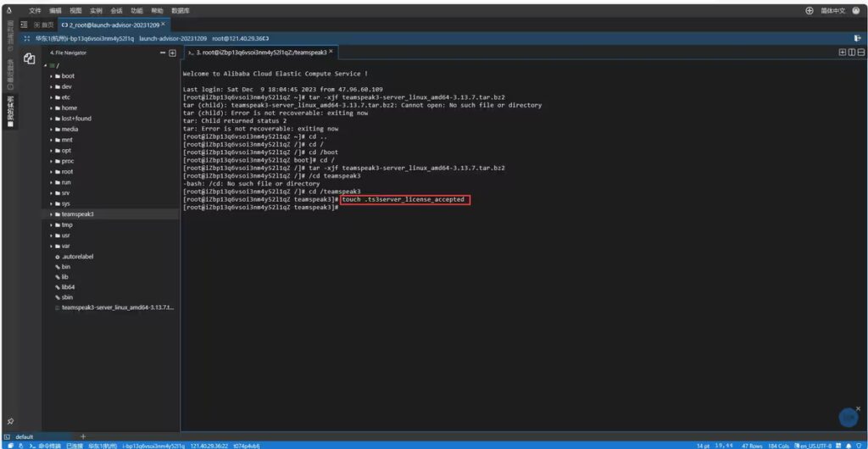Click the fullscreen icon left of 华东1(杭州)
Viewport: 868px width, 449px height.
pyautogui.click(x=27, y=39)
